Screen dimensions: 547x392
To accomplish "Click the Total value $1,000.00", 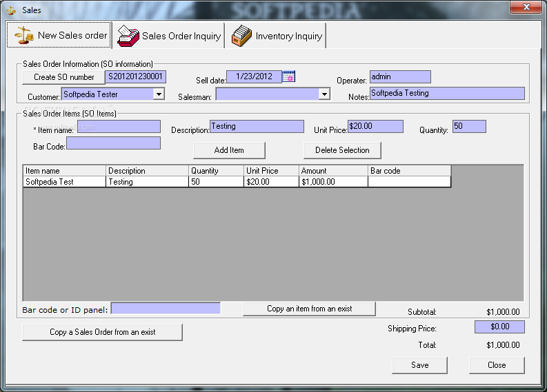I will [503, 345].
